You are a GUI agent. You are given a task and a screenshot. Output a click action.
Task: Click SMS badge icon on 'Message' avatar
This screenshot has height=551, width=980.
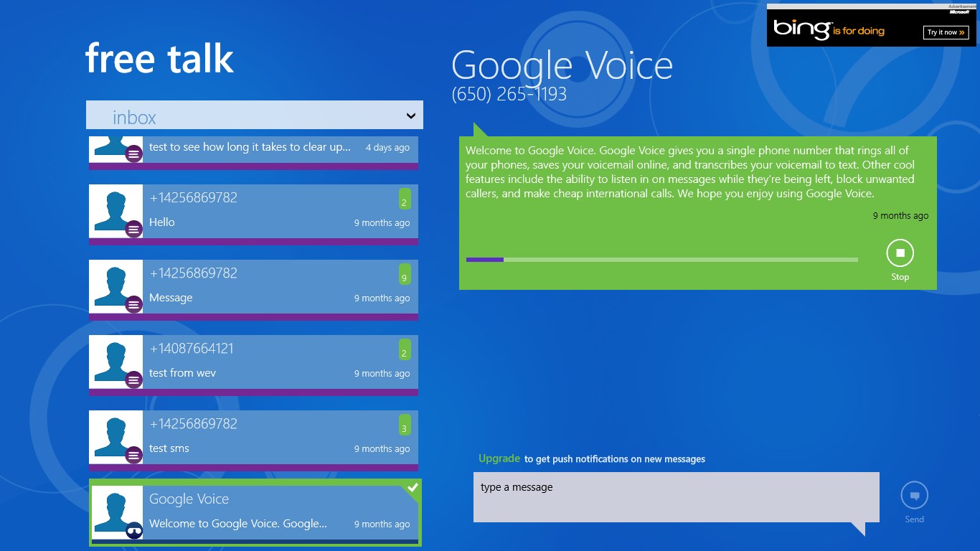(133, 304)
